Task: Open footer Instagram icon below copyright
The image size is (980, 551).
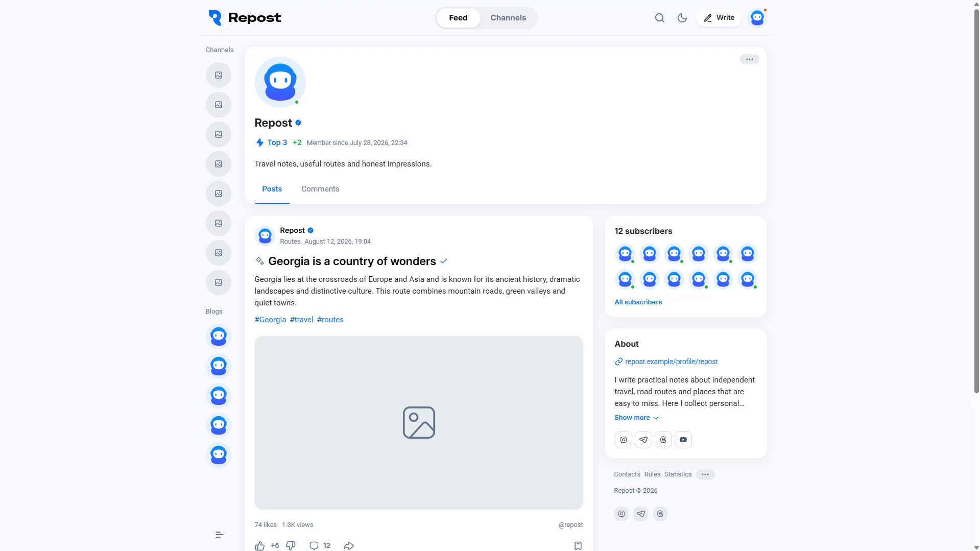Action: (x=621, y=514)
